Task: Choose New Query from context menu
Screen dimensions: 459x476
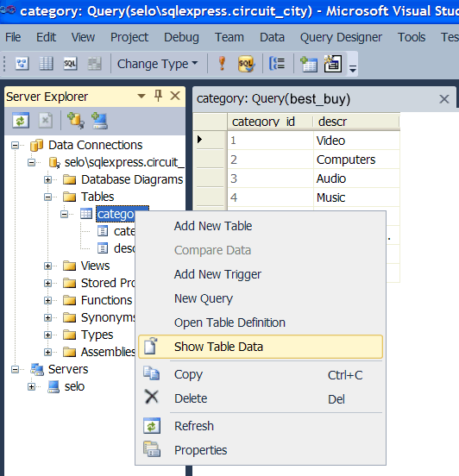Action: click(261, 298)
